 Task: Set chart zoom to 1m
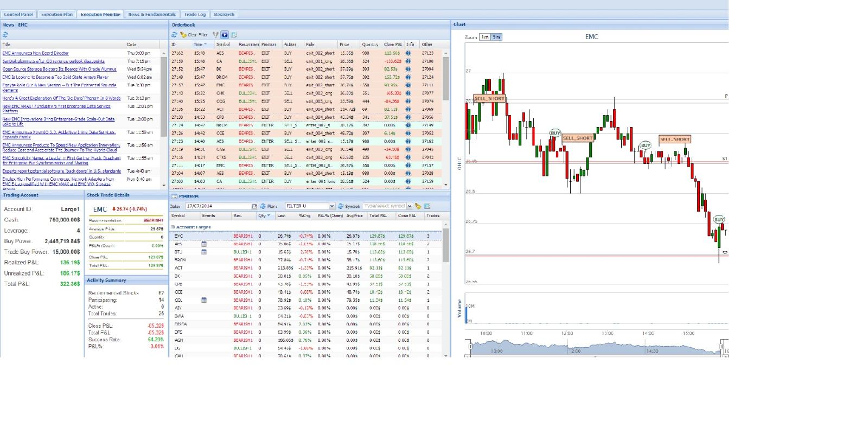pos(485,37)
